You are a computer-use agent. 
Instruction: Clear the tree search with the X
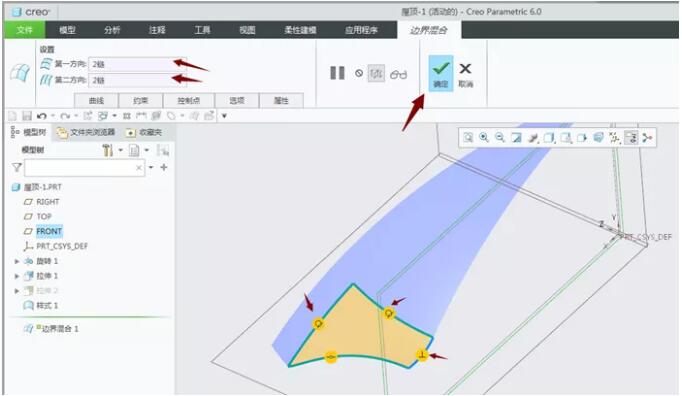[x=139, y=168]
